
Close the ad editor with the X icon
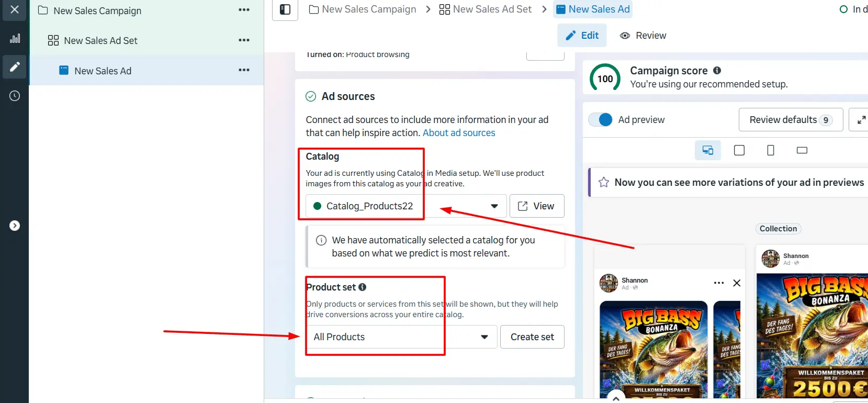15,9
